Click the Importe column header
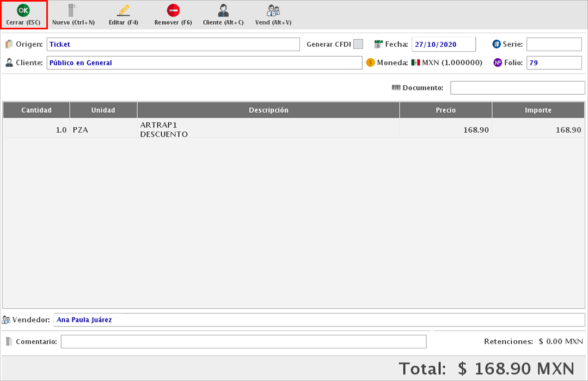The width and height of the screenshot is (588, 381). 538,110
